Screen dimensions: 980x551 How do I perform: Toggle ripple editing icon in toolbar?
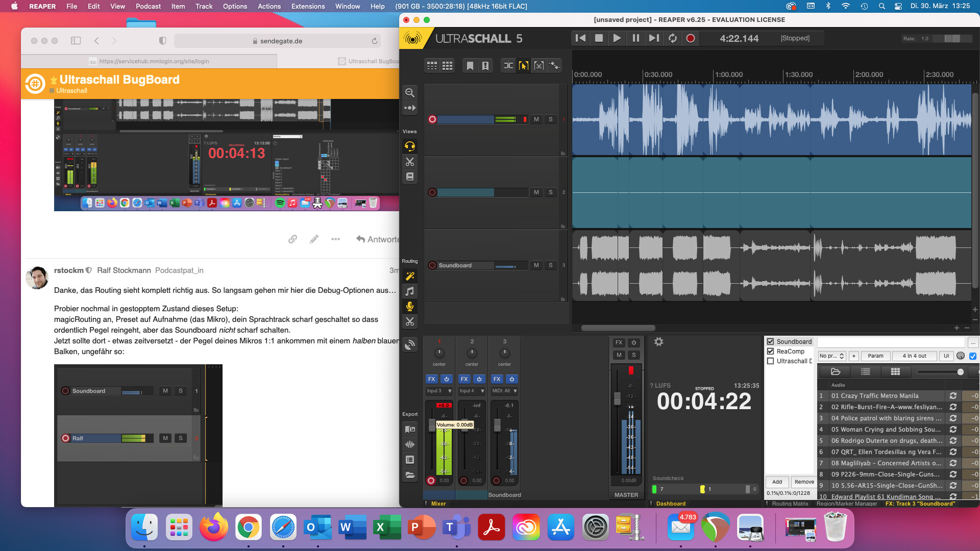coord(508,65)
